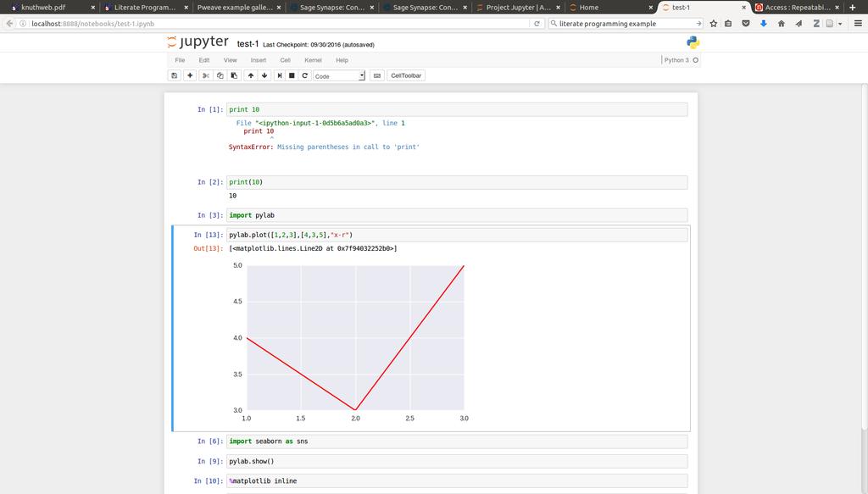Click the paper plane send icon
Screen dimensions: 868x494
pyautogui.click(x=798, y=24)
